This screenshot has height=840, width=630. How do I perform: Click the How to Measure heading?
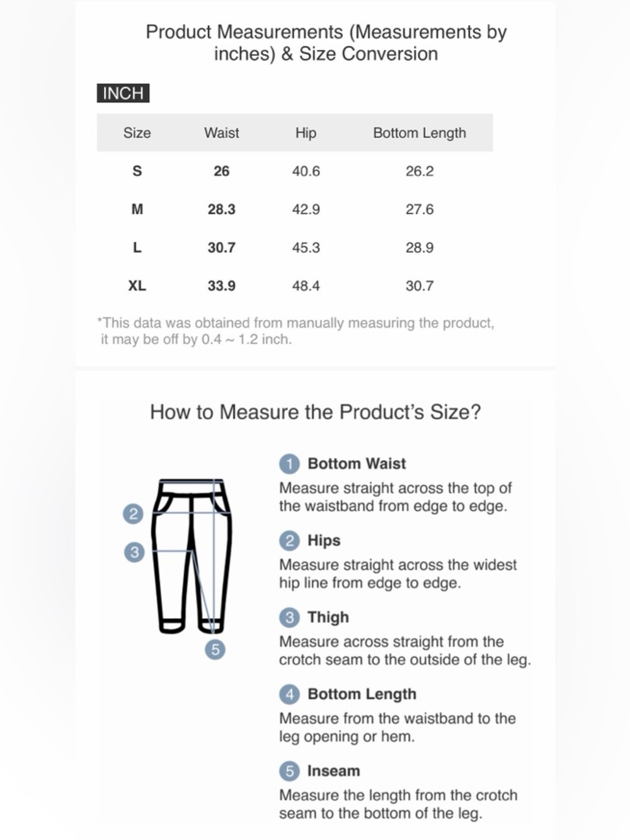(x=315, y=412)
